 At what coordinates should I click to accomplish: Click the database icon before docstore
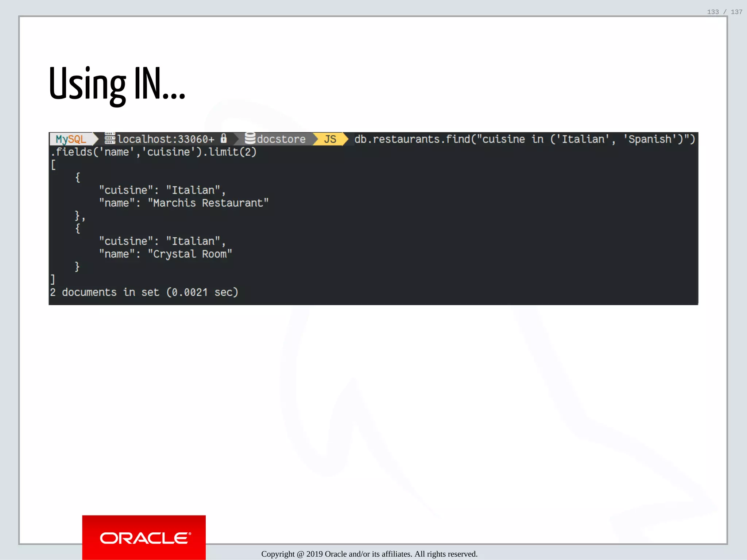[x=250, y=139]
